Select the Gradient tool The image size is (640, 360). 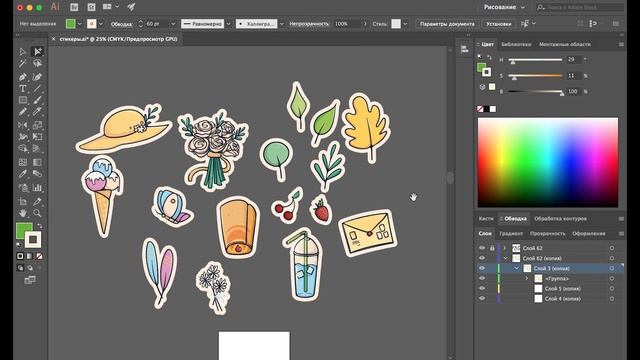pyautogui.click(x=38, y=162)
